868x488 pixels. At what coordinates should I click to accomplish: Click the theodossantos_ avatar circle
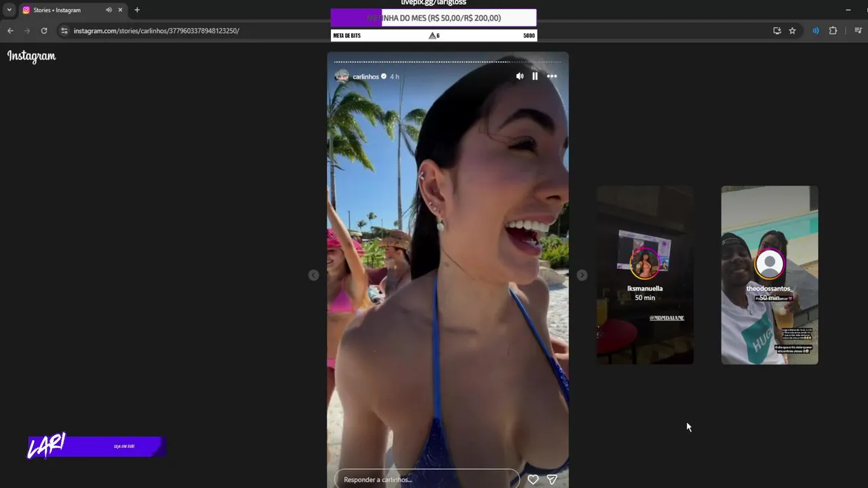770,264
